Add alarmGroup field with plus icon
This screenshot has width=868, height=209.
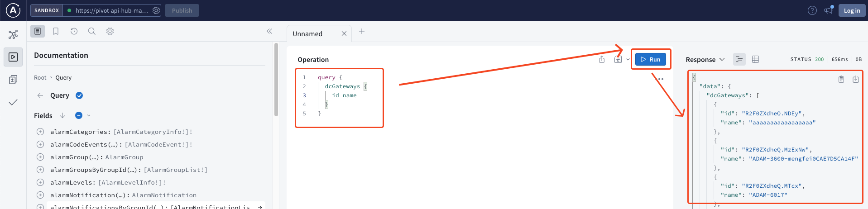pos(40,157)
